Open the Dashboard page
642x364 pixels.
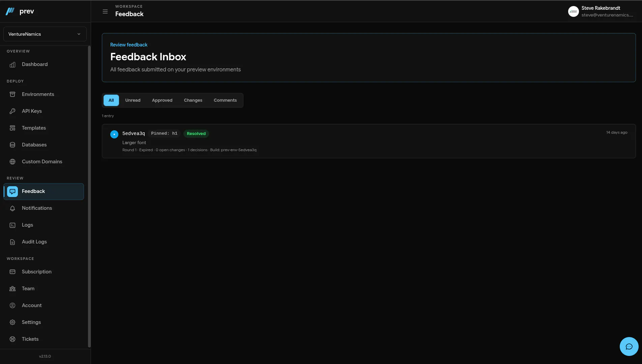[43, 64]
